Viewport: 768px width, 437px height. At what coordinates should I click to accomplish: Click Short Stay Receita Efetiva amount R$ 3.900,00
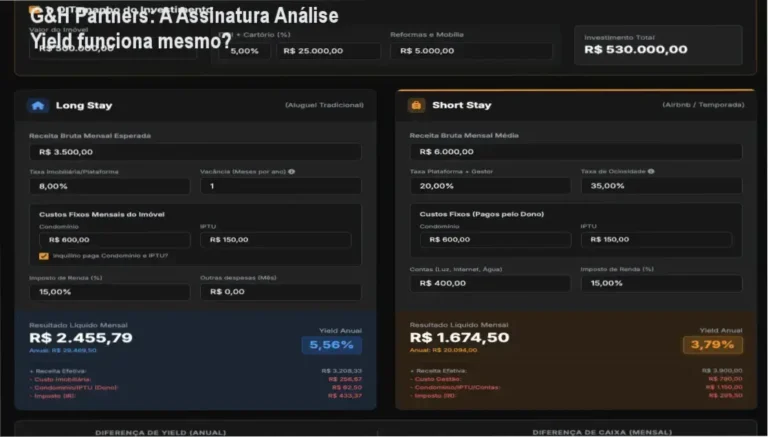[x=722, y=370]
